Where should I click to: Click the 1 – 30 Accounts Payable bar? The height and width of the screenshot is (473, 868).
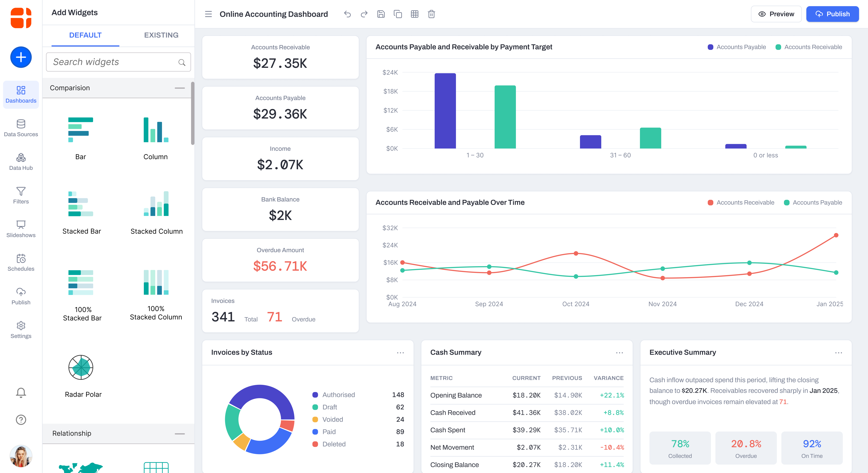pos(445,111)
